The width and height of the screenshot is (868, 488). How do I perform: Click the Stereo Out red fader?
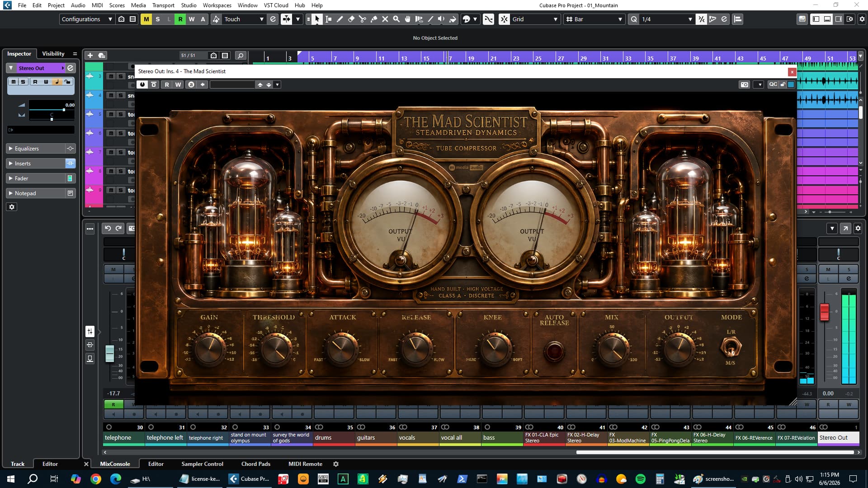click(x=825, y=312)
